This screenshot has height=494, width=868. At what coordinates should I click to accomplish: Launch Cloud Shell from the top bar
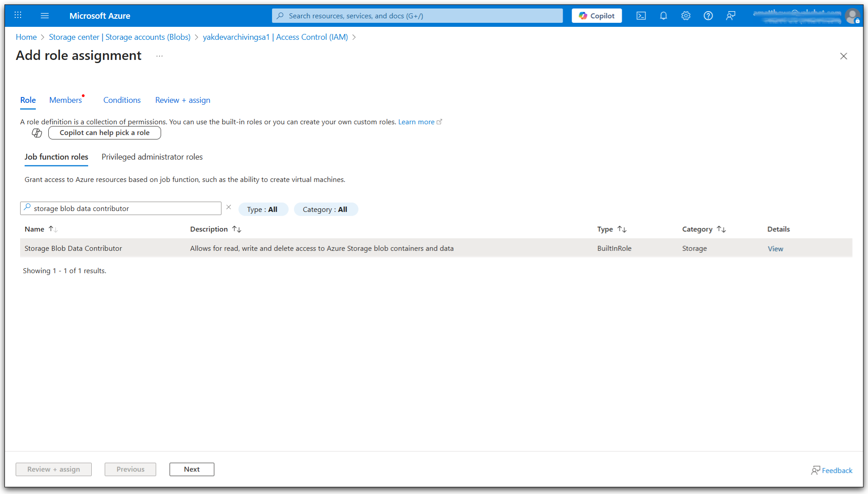click(x=641, y=16)
